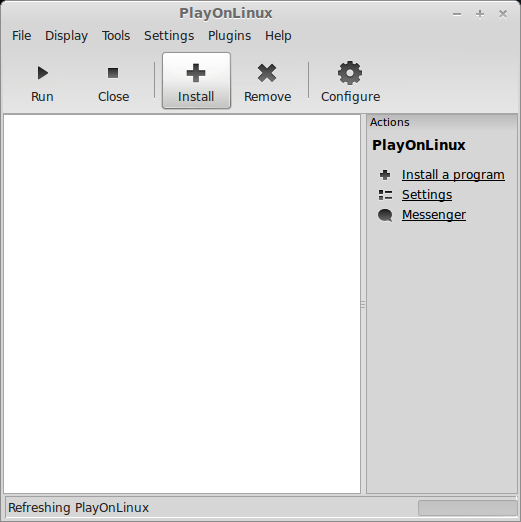Close the PlayOnLinux window
This screenshot has width=521, height=522.
[503, 14]
